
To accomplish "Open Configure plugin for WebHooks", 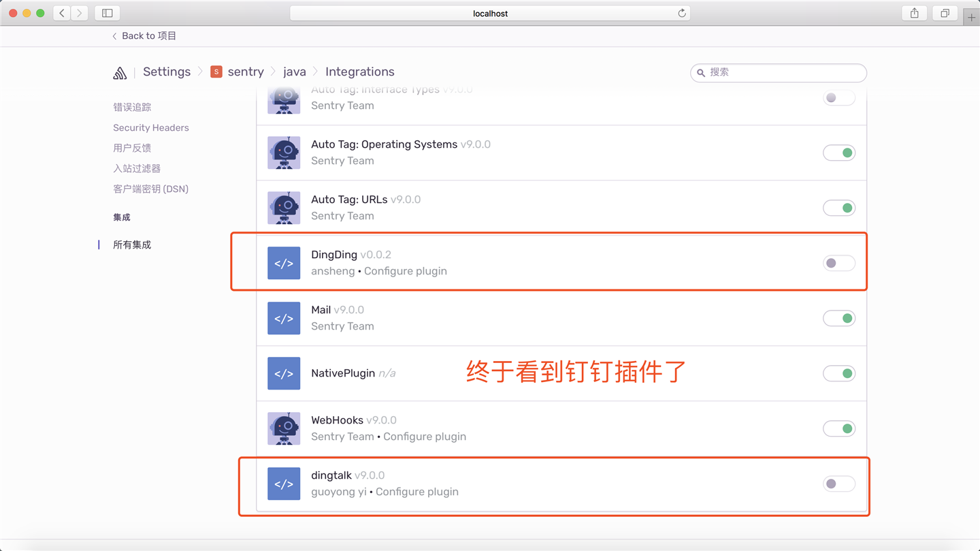I will point(425,437).
